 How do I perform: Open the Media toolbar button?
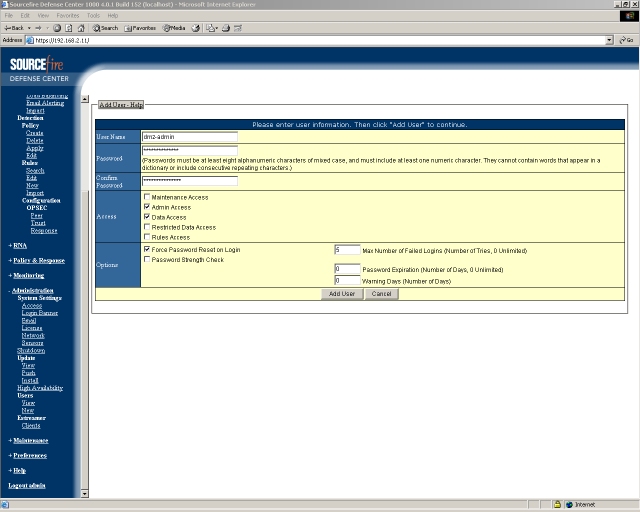click(174, 28)
